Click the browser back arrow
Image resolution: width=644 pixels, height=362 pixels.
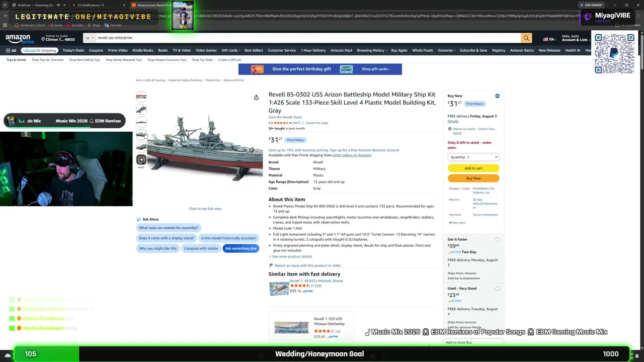coord(6,16)
